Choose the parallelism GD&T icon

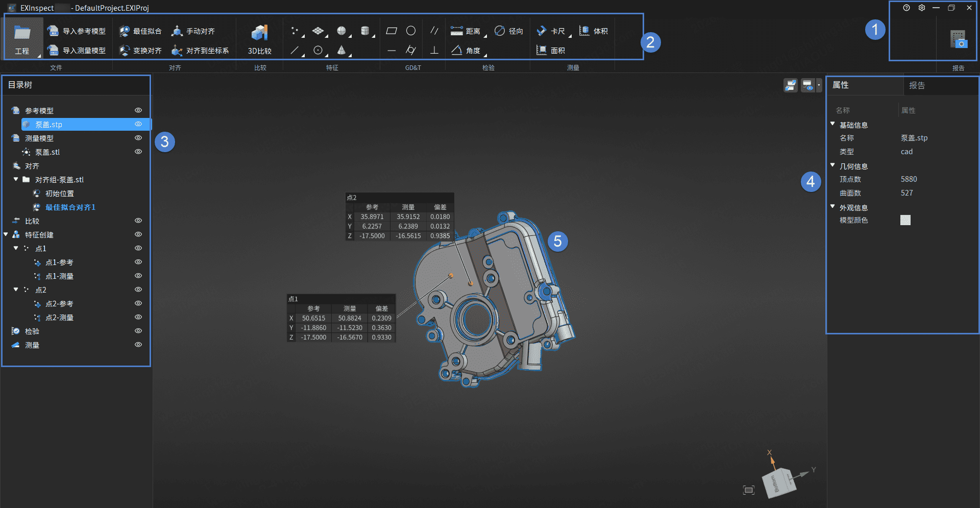click(434, 31)
